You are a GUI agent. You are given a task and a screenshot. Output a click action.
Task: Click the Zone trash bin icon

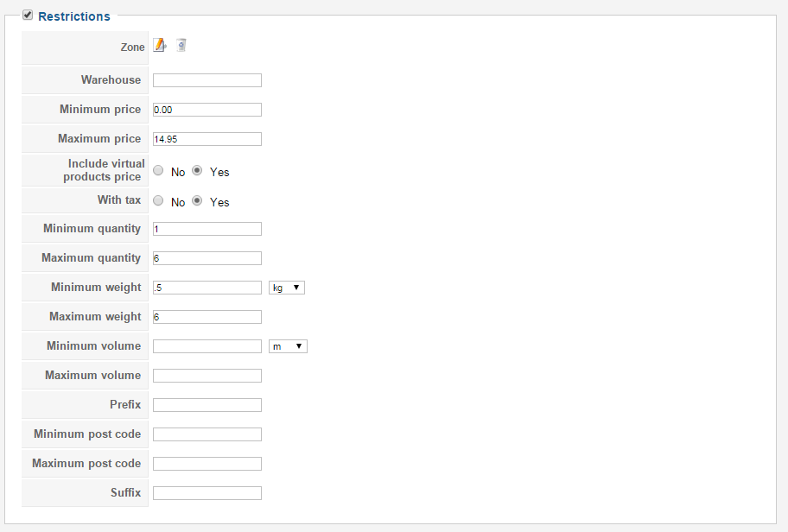[x=181, y=45]
